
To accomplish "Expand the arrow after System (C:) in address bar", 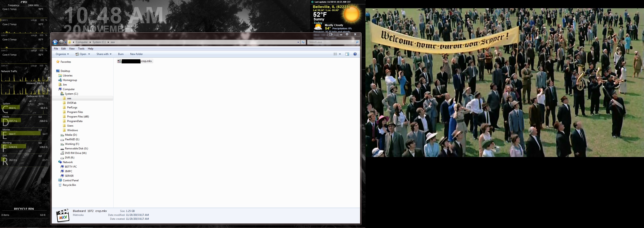I will click(x=108, y=42).
